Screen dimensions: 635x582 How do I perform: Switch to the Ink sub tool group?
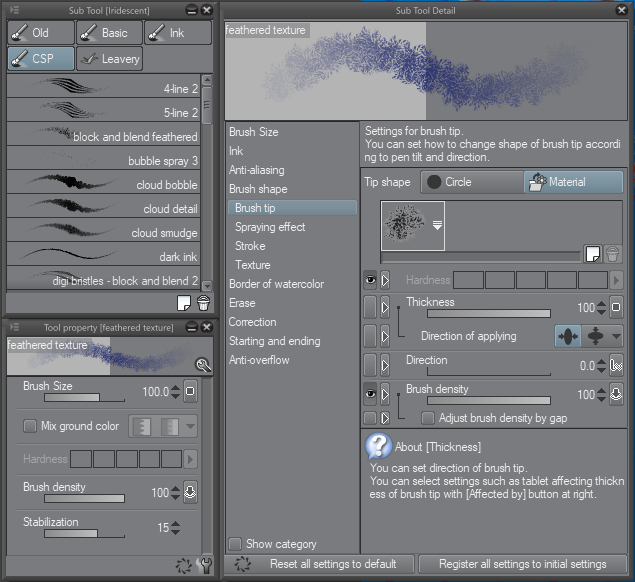click(x=178, y=33)
